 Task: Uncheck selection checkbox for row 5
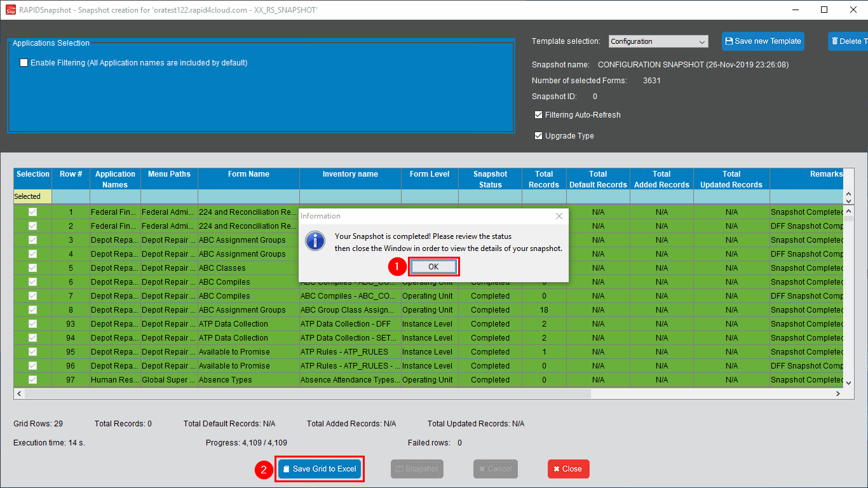pos(32,268)
